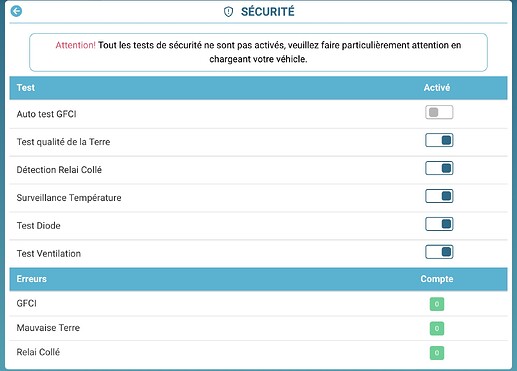Click the Erreurs section header
This screenshot has height=371, width=517.
pos(32,279)
